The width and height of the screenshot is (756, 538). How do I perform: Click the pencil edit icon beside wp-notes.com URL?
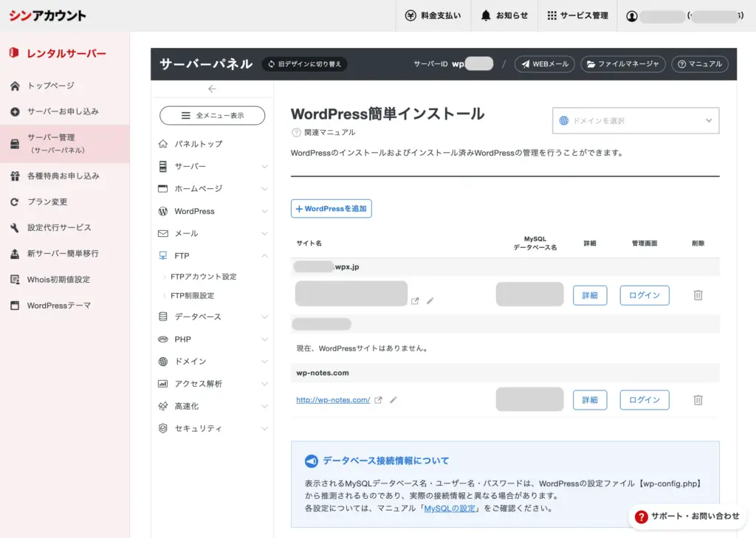click(394, 400)
